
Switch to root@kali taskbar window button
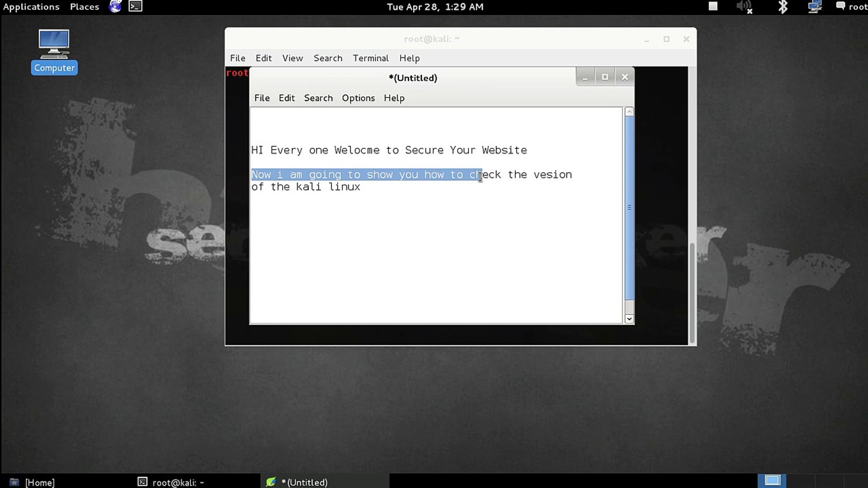coord(172,482)
